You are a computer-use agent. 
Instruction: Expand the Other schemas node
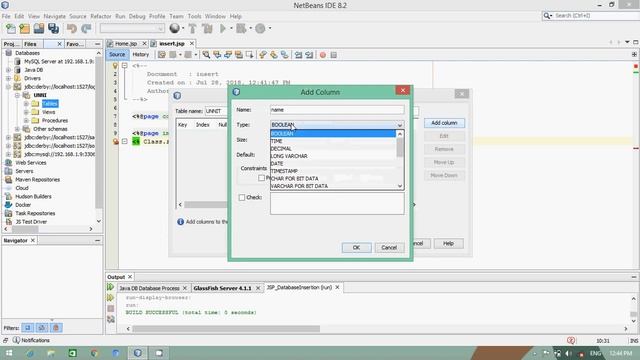(x=17, y=129)
